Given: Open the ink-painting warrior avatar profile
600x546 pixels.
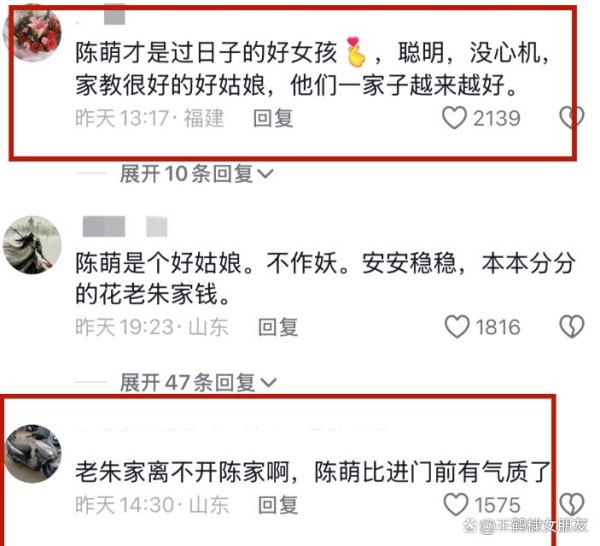Looking at the screenshot, I should click(x=32, y=245).
